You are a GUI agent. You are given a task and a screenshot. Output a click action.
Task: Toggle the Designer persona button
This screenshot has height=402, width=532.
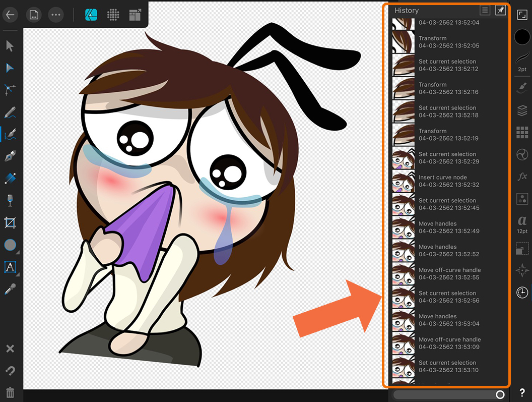tap(91, 15)
